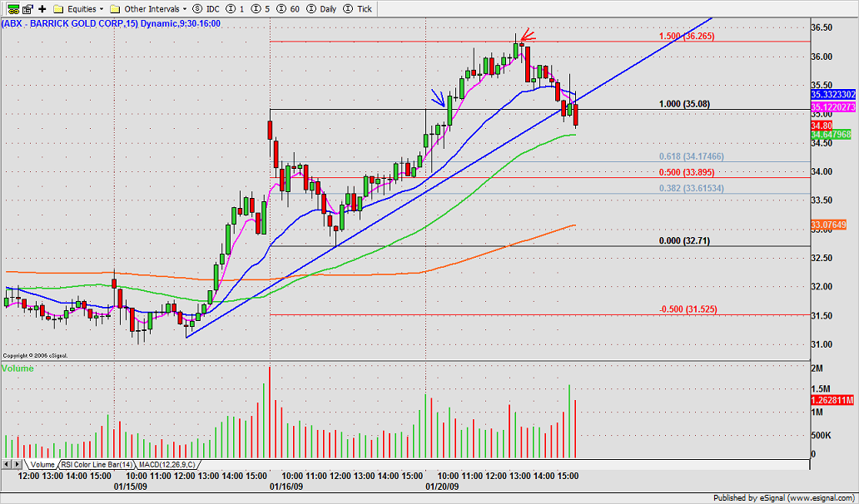
Task: Click the red 1.262811M volume marker
Action: point(832,401)
